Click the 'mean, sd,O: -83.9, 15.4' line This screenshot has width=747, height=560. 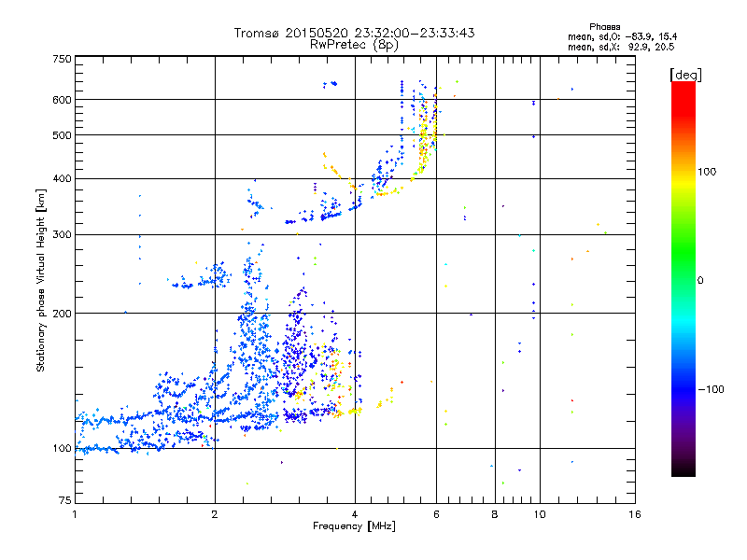click(622, 36)
